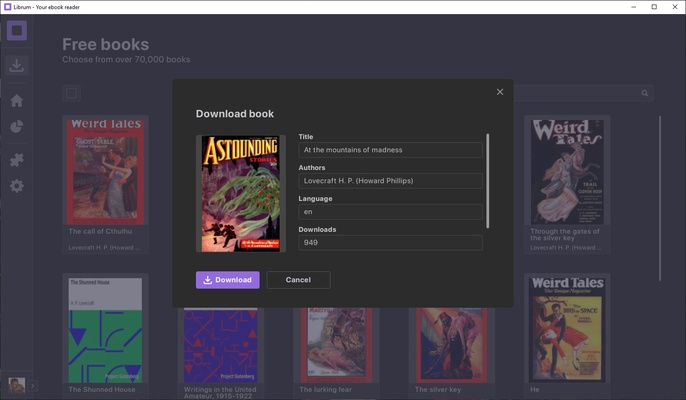Maximize the Librum window
Viewport: 686px width, 400px height.
(654, 7)
